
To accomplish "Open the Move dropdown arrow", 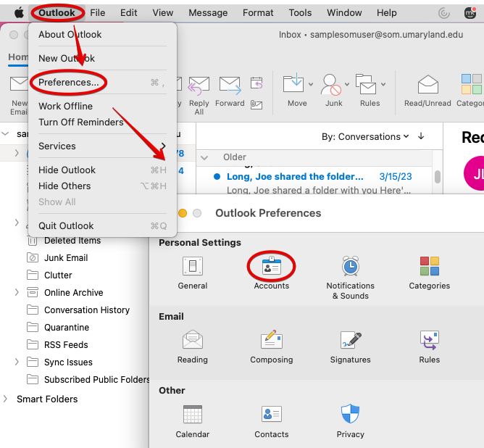I will coord(311,84).
